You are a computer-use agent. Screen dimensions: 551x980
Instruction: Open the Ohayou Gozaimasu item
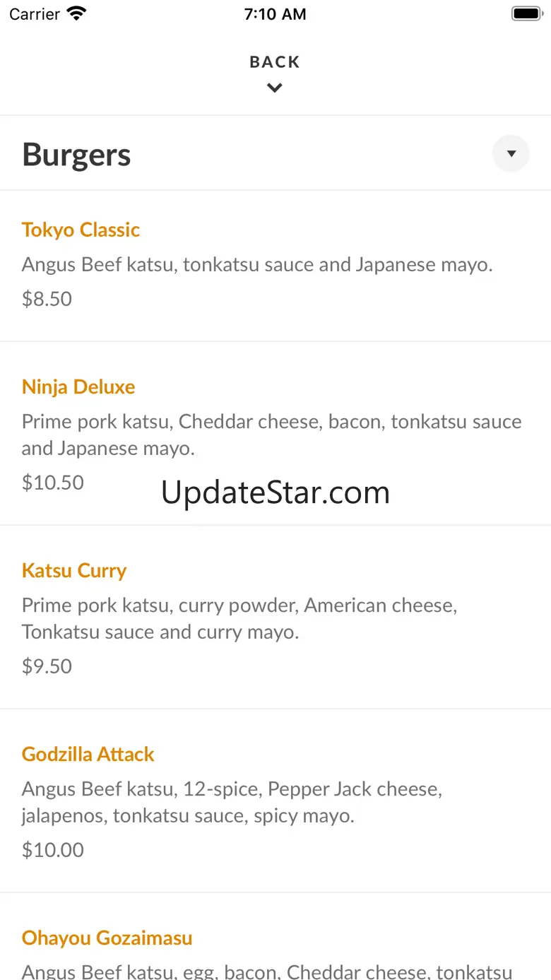[x=107, y=938]
